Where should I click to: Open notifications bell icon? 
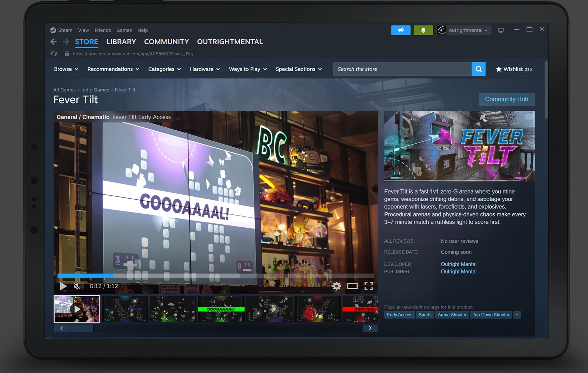[x=423, y=30]
